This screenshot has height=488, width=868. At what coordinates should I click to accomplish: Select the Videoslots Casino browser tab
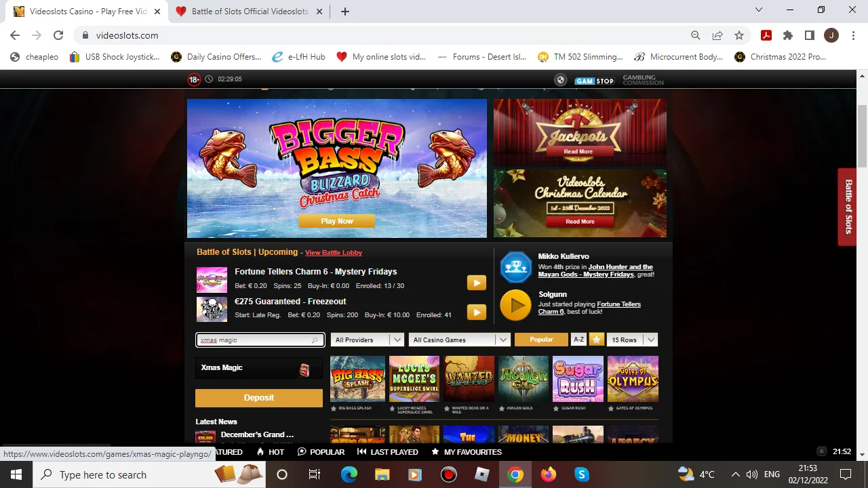[x=88, y=12]
